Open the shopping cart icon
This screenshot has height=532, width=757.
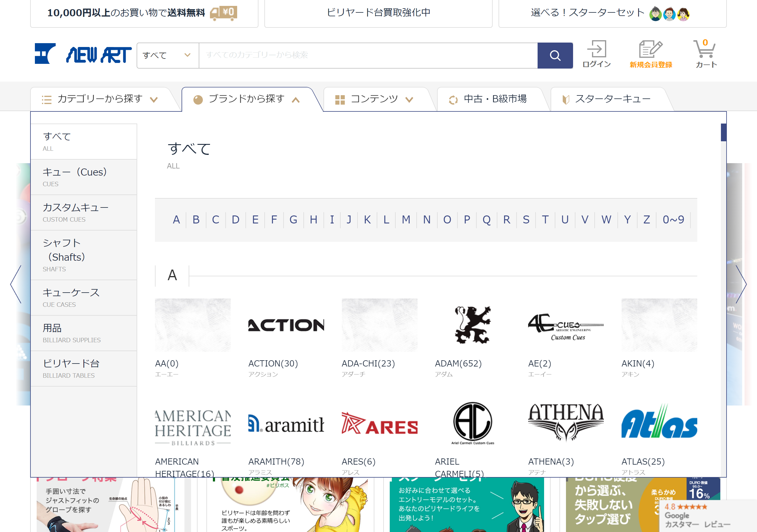click(706, 54)
